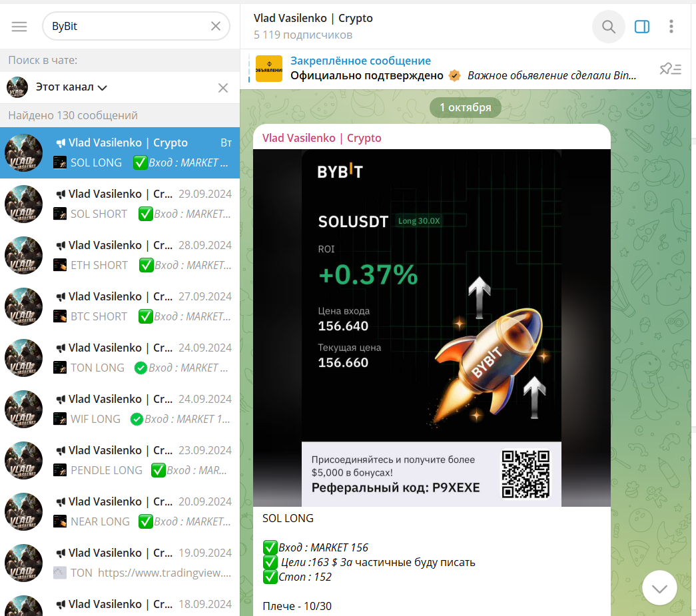
Task: Open the hamburger main menu
Action: (x=19, y=27)
